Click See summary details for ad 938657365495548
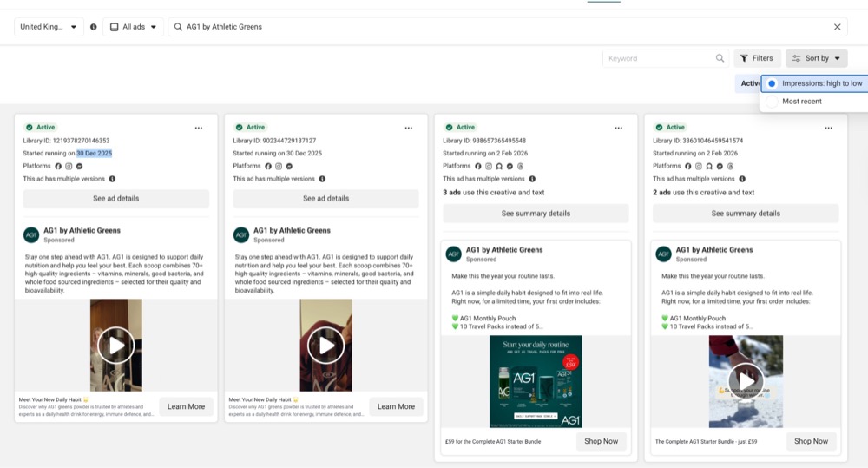Image resolution: width=868 pixels, height=468 pixels. (536, 214)
